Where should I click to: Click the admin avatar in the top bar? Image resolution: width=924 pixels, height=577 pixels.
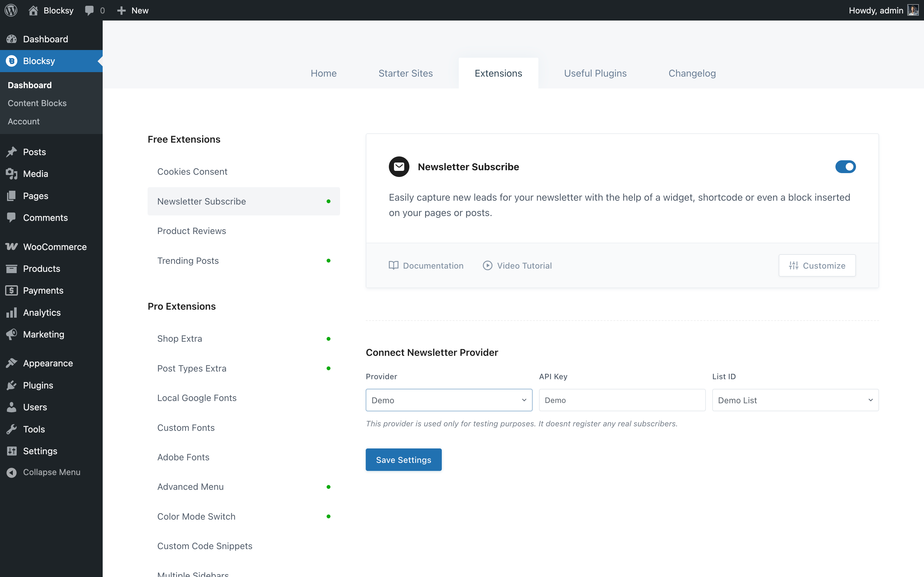[x=912, y=10]
